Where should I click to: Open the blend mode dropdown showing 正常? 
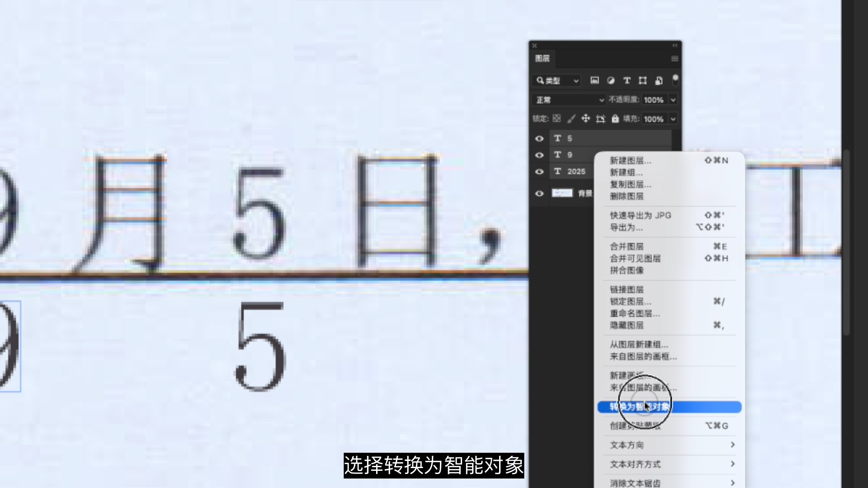(x=568, y=99)
